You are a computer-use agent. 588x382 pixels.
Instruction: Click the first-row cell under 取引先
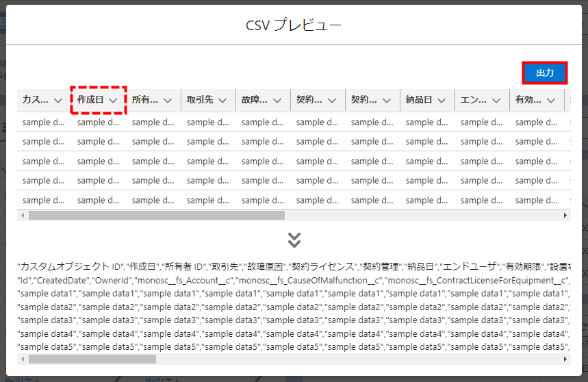point(208,123)
